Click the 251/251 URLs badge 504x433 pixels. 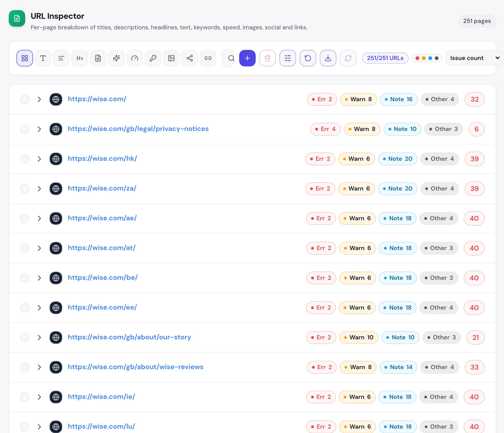(x=385, y=58)
